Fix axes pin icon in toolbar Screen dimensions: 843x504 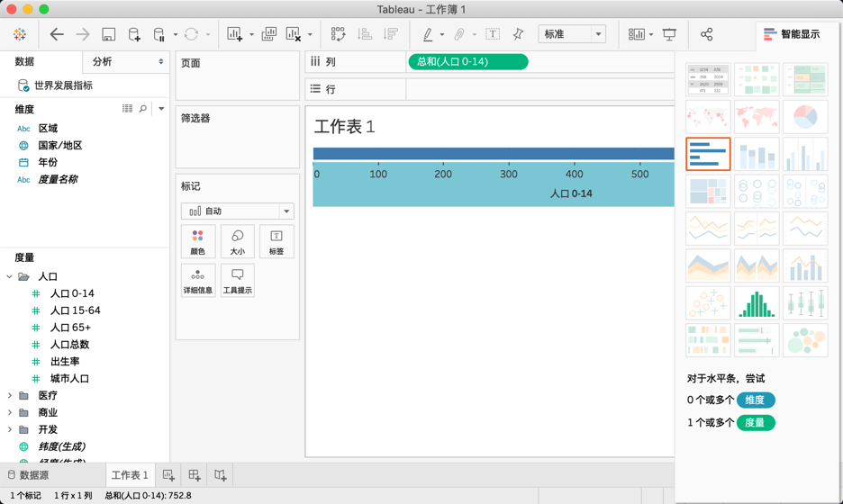[518, 34]
